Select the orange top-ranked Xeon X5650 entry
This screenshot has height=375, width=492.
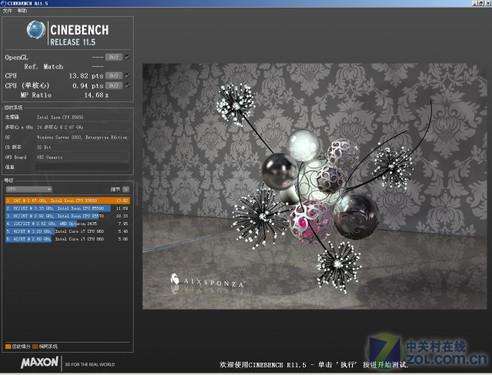point(67,201)
